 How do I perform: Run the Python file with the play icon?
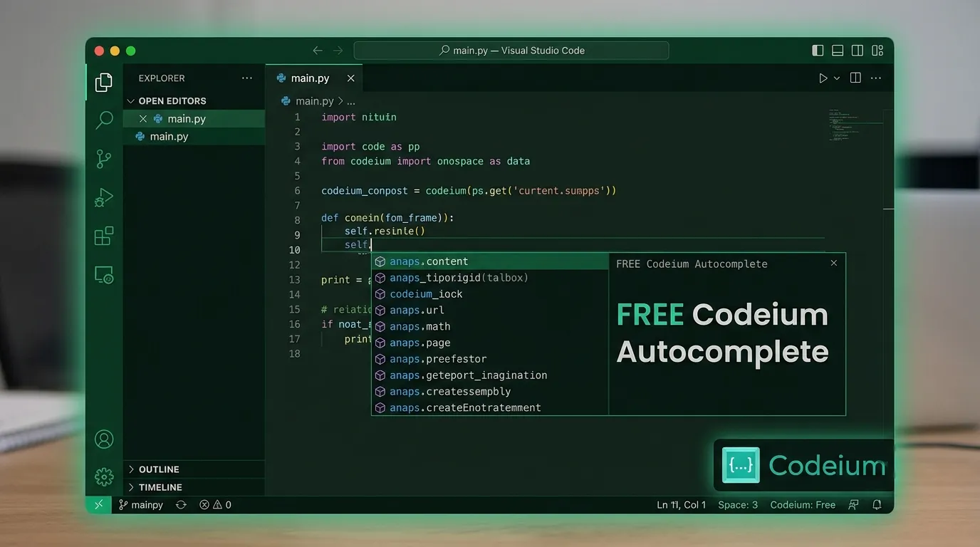click(823, 78)
